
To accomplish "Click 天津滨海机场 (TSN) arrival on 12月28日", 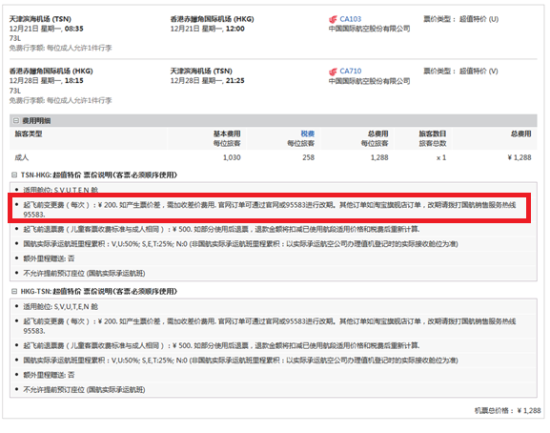I will click(201, 71).
